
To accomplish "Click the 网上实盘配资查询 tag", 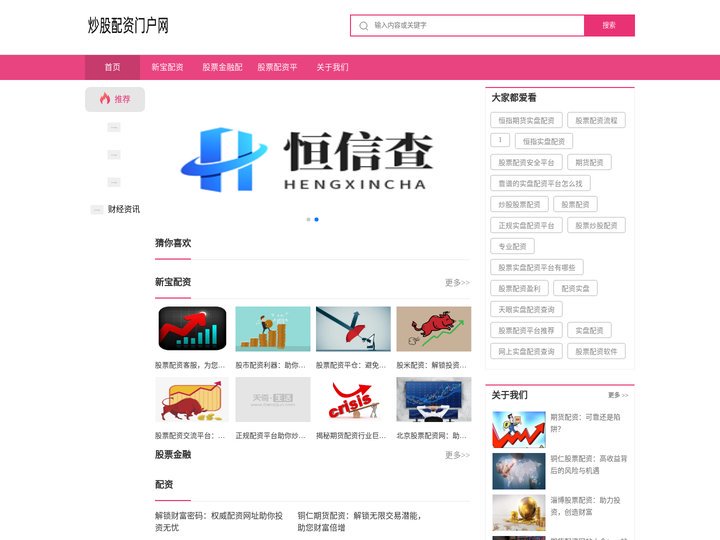I will [526, 351].
